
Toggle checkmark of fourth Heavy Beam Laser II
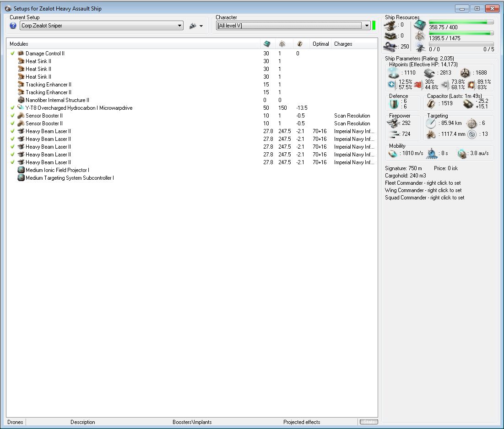click(x=12, y=155)
